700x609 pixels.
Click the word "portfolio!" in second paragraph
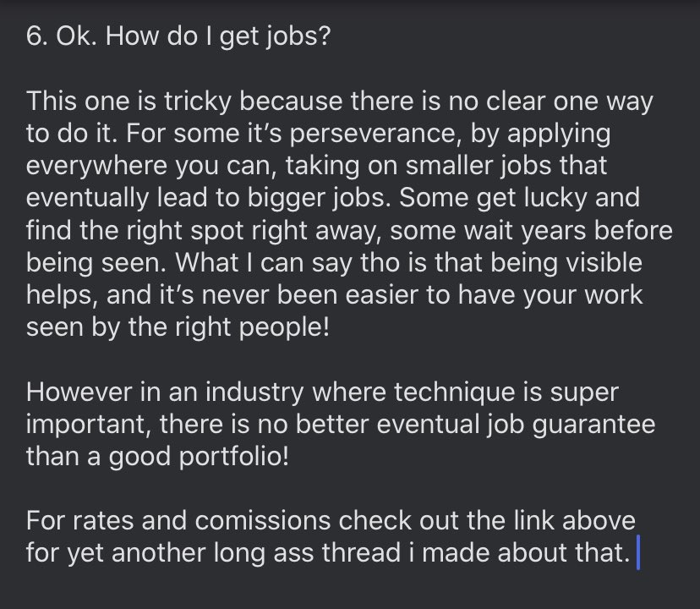[x=234, y=457]
